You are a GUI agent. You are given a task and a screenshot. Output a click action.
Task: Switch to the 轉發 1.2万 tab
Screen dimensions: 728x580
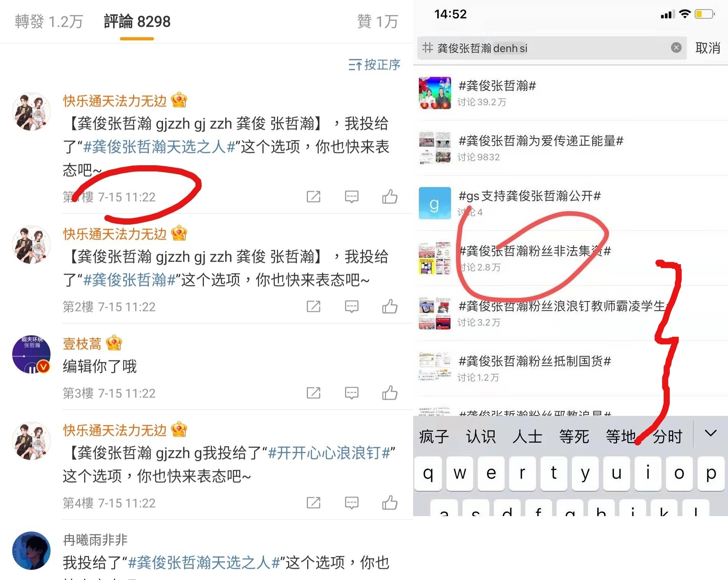coord(49,21)
